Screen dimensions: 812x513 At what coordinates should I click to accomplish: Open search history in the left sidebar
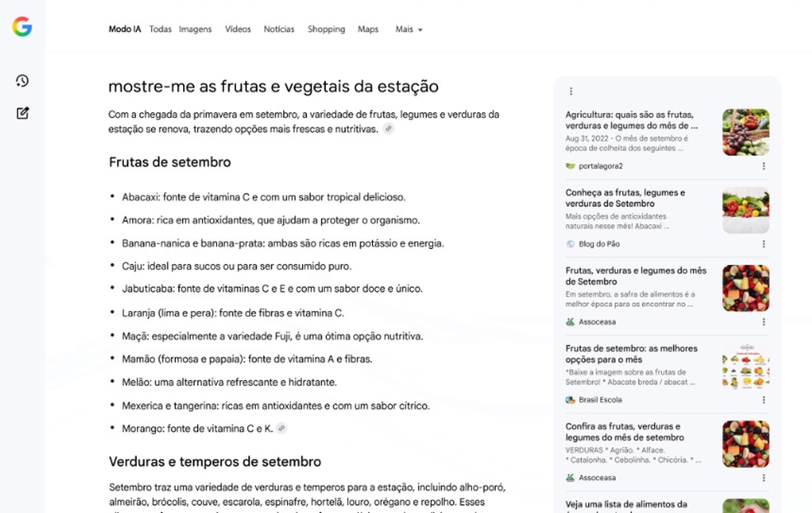click(x=21, y=81)
